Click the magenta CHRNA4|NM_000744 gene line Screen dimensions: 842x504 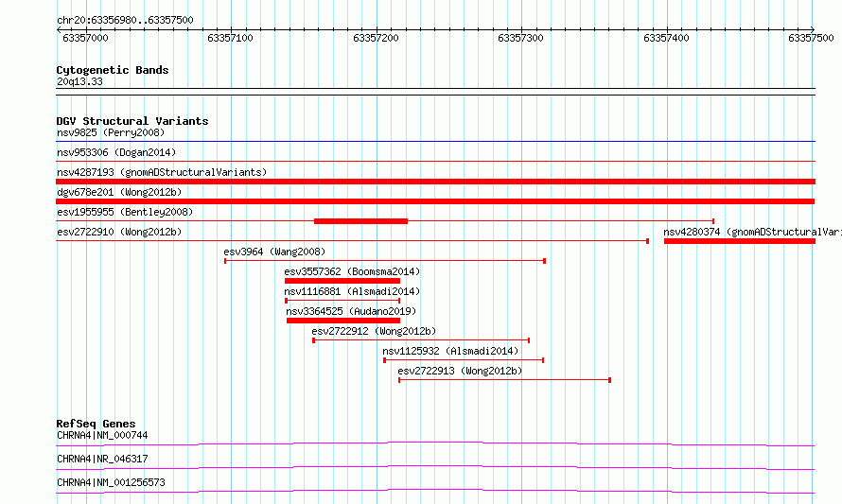tap(435, 443)
